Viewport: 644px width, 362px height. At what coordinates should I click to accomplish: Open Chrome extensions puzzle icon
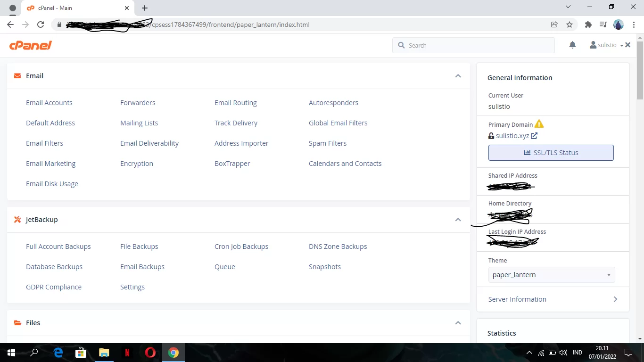point(588,25)
